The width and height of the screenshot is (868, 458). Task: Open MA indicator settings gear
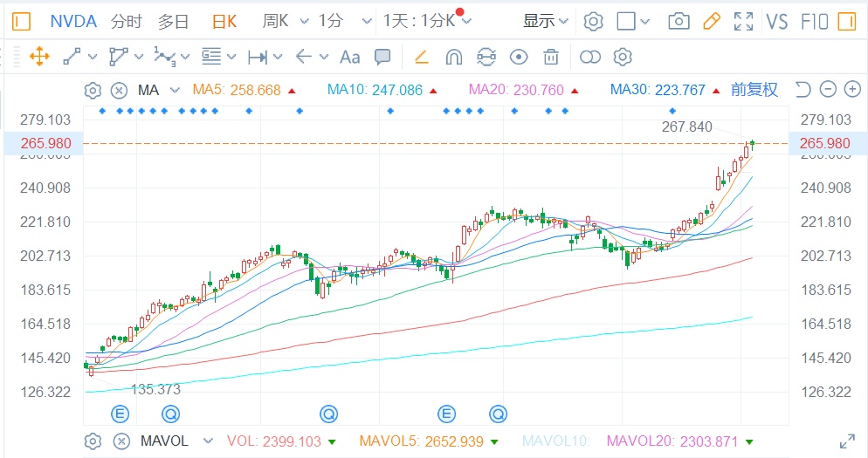point(93,90)
